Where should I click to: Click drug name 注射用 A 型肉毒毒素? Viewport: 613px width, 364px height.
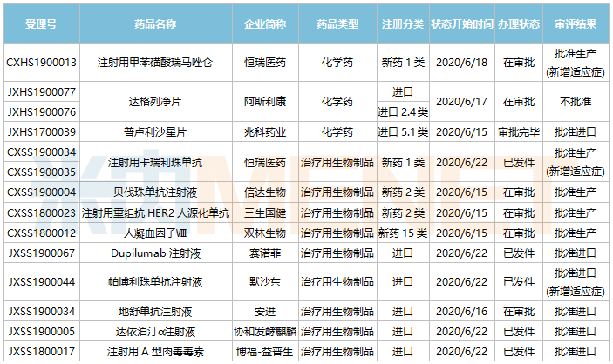pos(155,352)
